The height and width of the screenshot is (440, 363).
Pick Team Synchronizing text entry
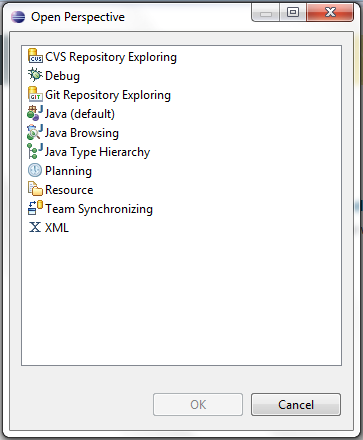99,209
